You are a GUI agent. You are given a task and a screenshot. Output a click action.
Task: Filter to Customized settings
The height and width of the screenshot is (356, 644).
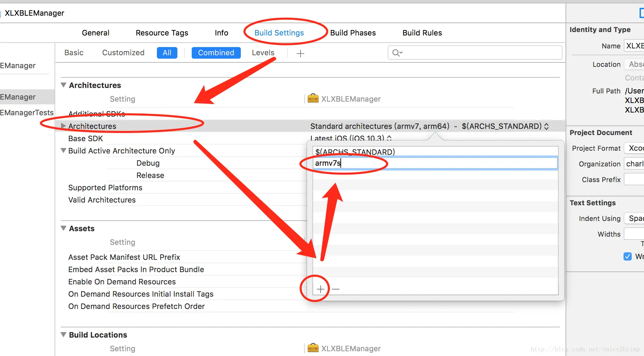[x=123, y=53]
